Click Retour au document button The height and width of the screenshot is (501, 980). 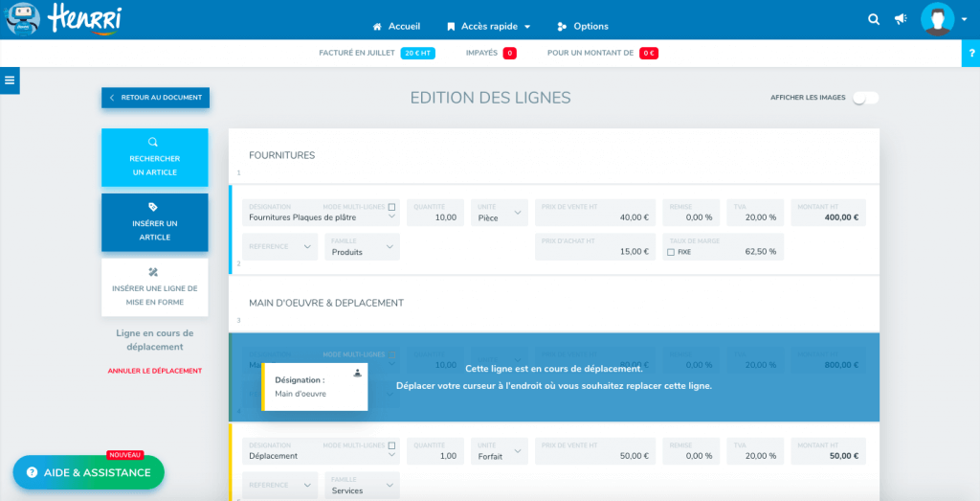point(155,98)
